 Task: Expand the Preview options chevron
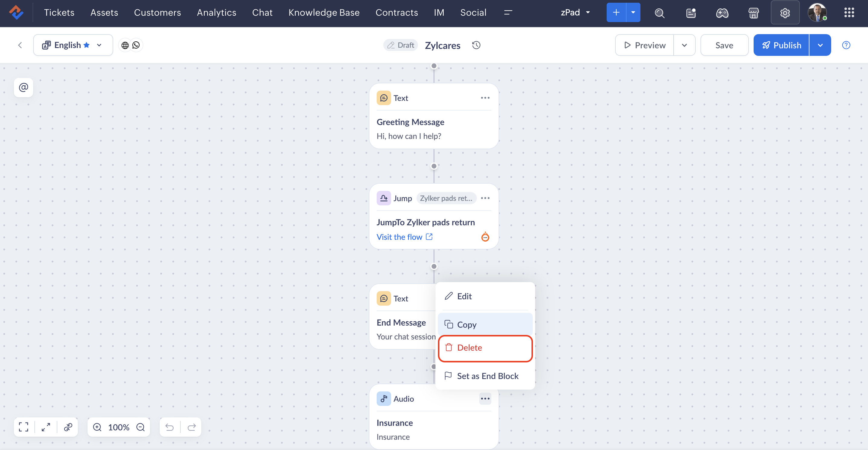click(x=684, y=45)
